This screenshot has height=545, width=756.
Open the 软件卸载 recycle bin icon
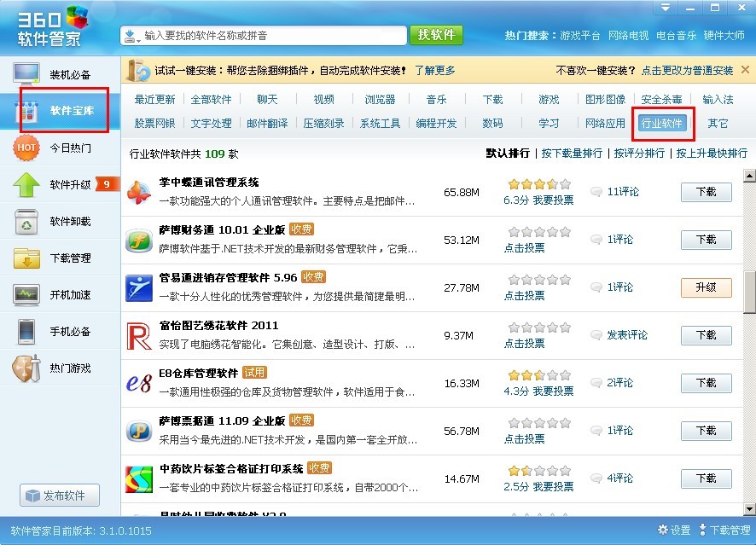pyautogui.click(x=26, y=222)
